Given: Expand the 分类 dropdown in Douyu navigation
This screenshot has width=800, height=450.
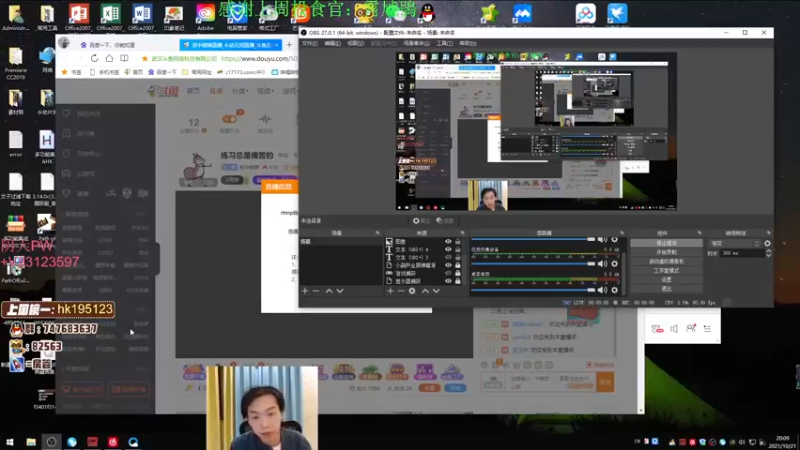Looking at the screenshot, I should [240, 91].
